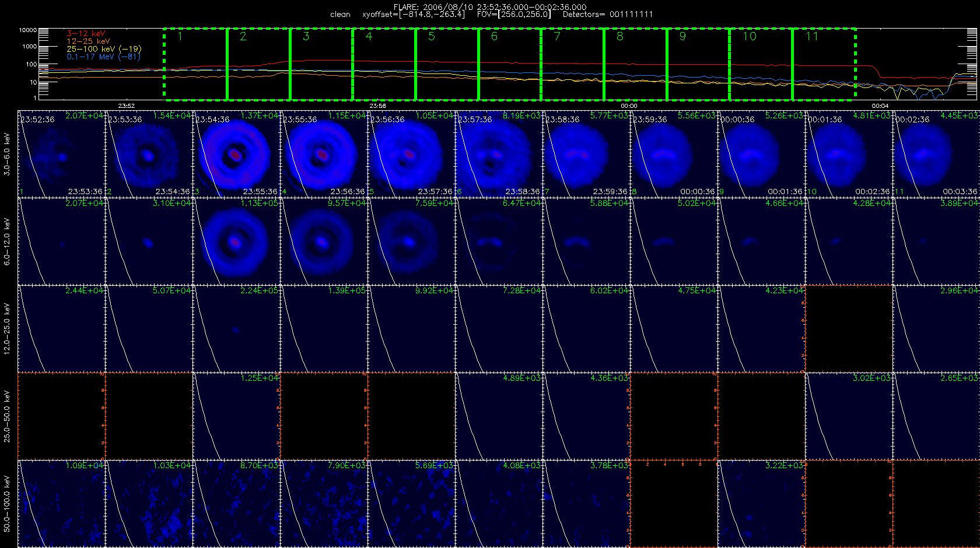Click the 12.0-25.0 keV row label
Screen dimensions: 980x548
tap(7, 329)
